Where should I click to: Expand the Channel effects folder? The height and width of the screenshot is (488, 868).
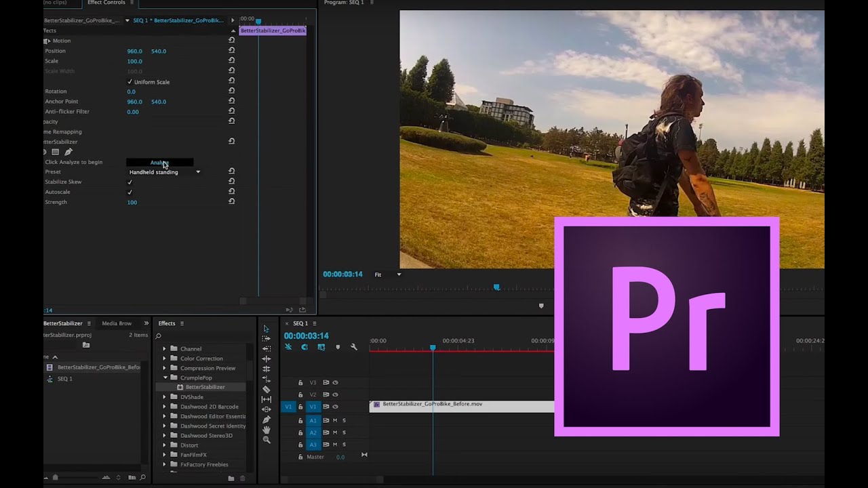tap(164, 349)
